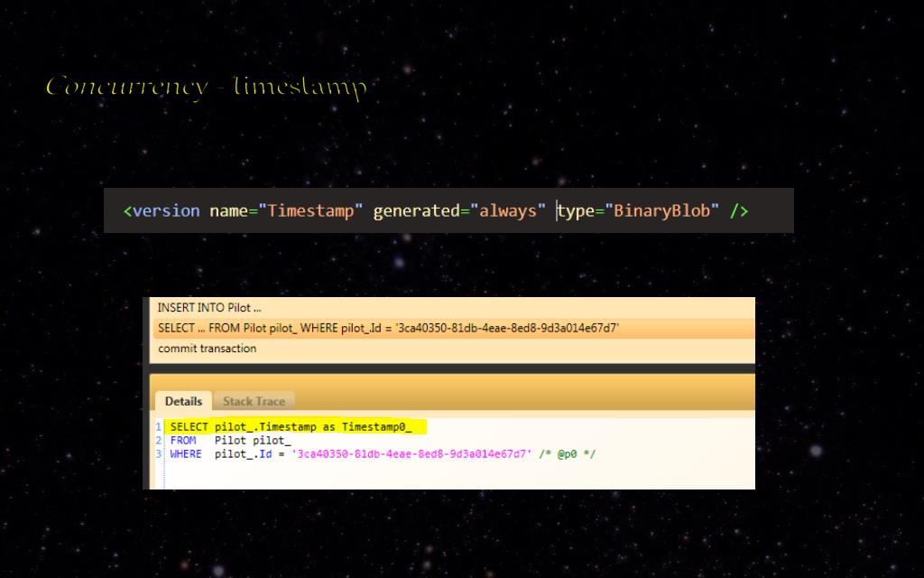Image resolution: width=924 pixels, height=578 pixels.
Task: Click line number 1 in the SQL gutter
Action: [x=159, y=426]
